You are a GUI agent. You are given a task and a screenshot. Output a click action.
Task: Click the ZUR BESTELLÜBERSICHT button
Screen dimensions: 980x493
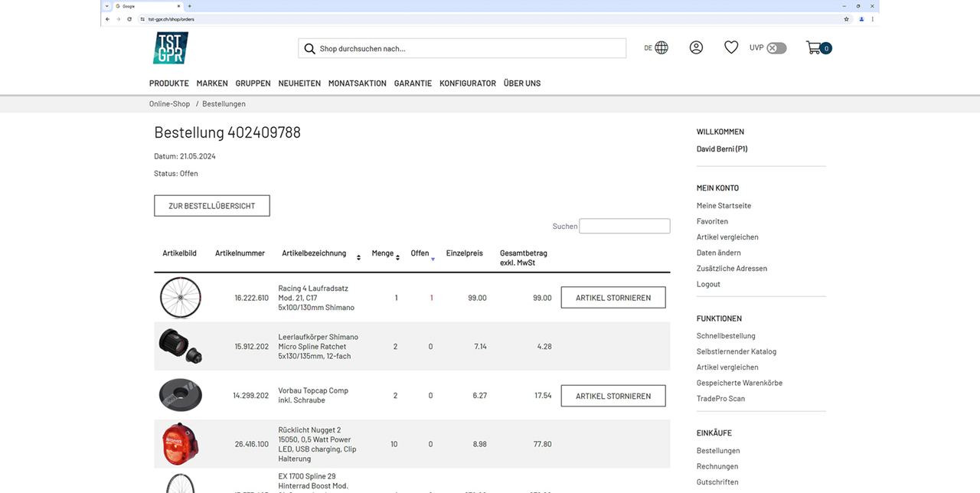tap(212, 206)
